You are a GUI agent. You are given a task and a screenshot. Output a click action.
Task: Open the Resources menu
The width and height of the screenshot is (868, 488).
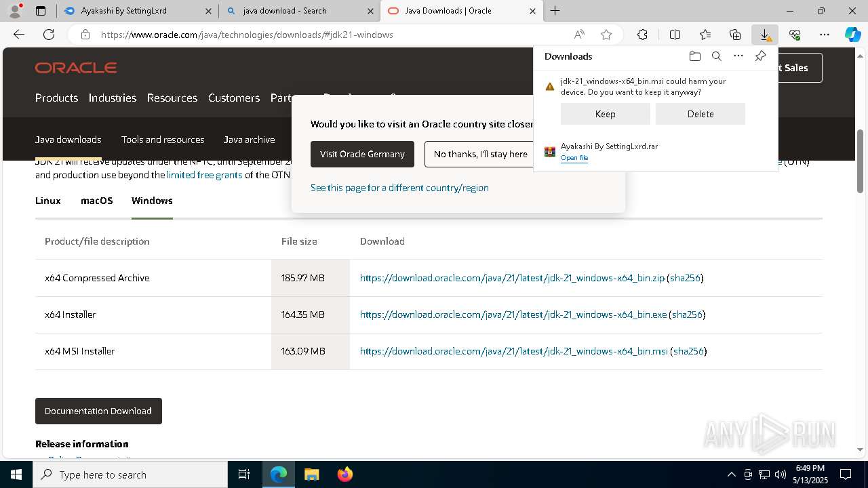click(172, 98)
